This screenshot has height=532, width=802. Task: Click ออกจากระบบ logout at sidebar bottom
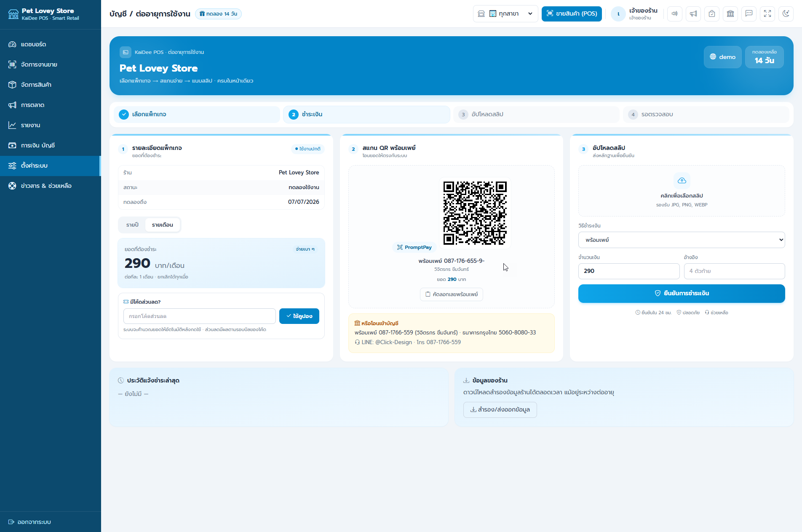[29, 522]
